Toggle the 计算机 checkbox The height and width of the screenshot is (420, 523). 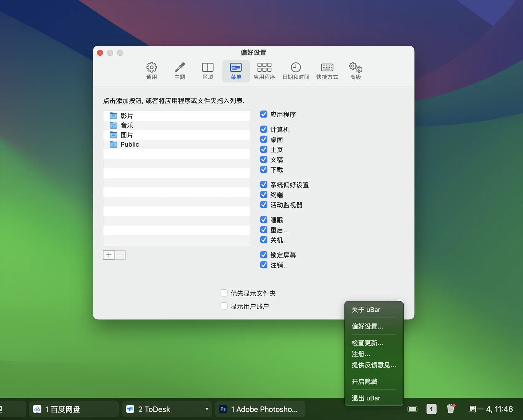pos(264,129)
